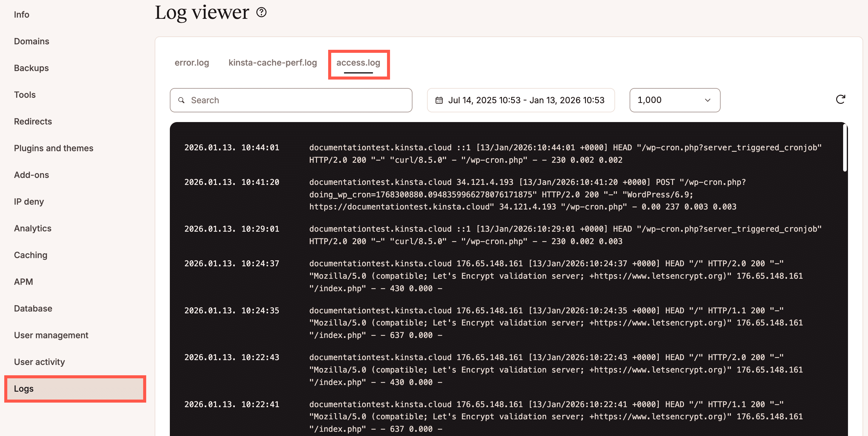Viewport: 868px width, 436px height.
Task: Switch to the error.log tab
Action: pos(191,62)
